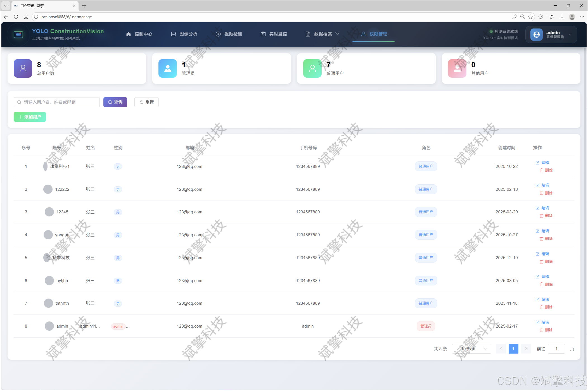Click the edit icon for user 122222

537,185
